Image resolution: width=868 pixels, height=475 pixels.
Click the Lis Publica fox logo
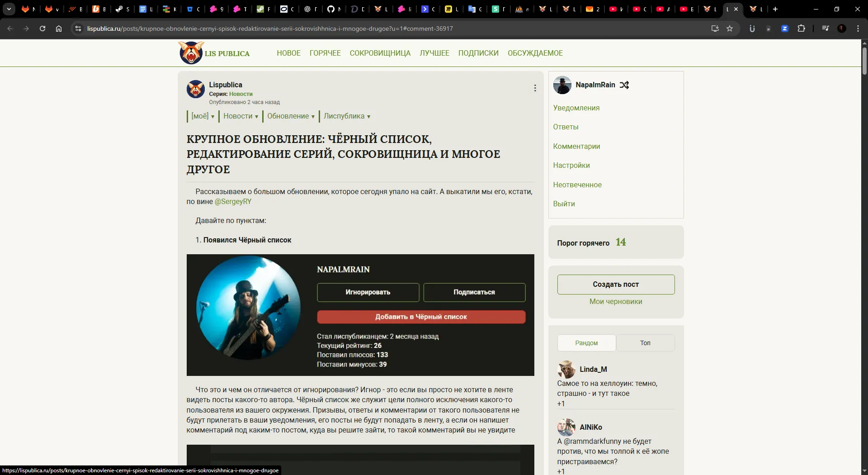pyautogui.click(x=191, y=53)
